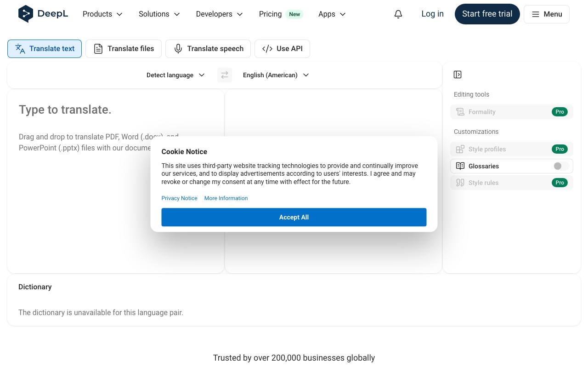Click the DeepL logo icon
Image resolution: width=588 pixels, height=368 pixels.
(26, 14)
